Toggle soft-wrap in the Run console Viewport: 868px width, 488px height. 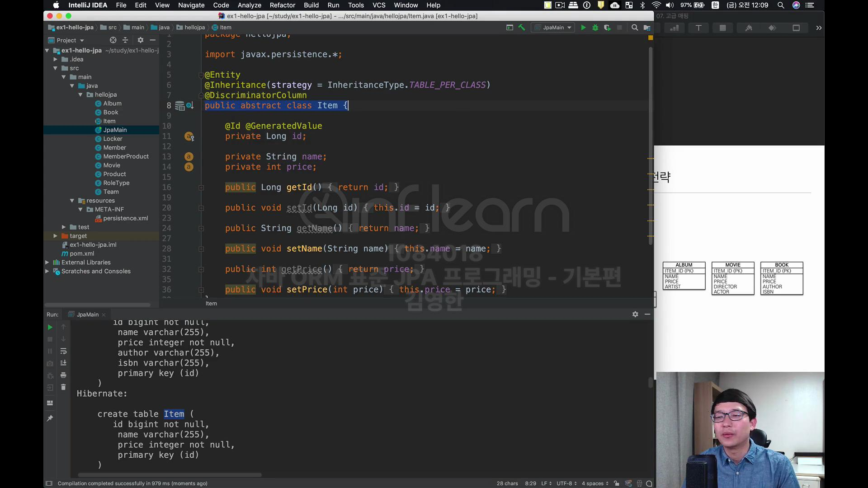63,351
